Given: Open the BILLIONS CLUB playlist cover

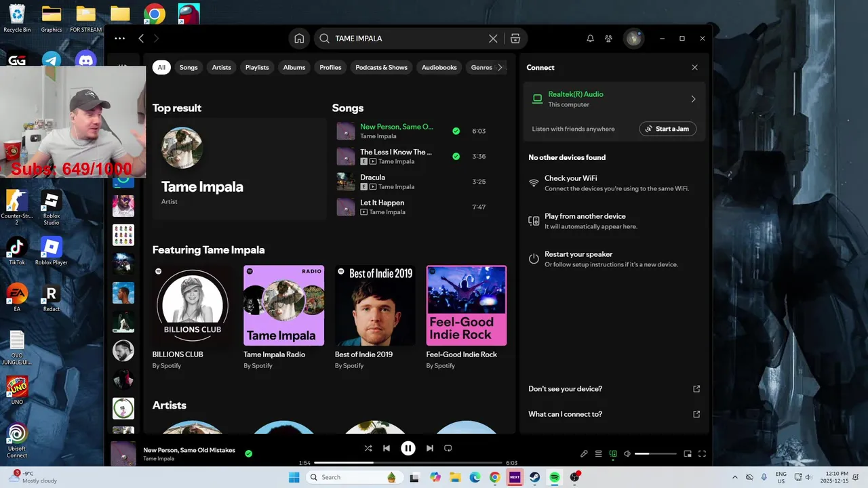Looking at the screenshot, I should point(193,306).
